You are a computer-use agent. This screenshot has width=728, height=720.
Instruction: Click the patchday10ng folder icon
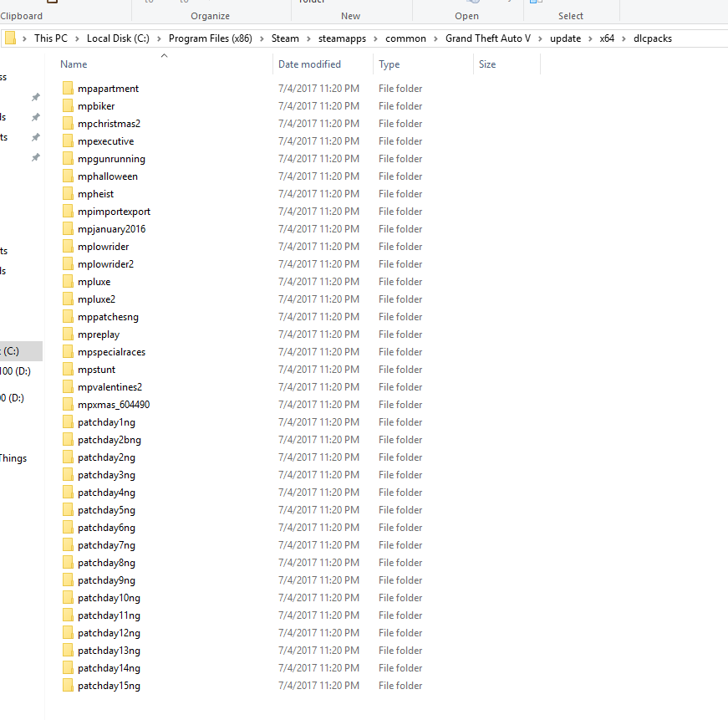pos(68,597)
